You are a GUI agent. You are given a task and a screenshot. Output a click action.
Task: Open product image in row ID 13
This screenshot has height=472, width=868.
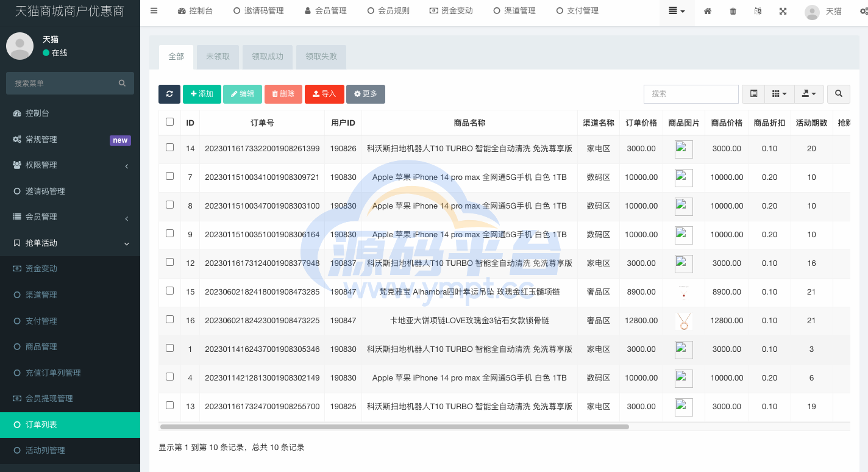[684, 407]
